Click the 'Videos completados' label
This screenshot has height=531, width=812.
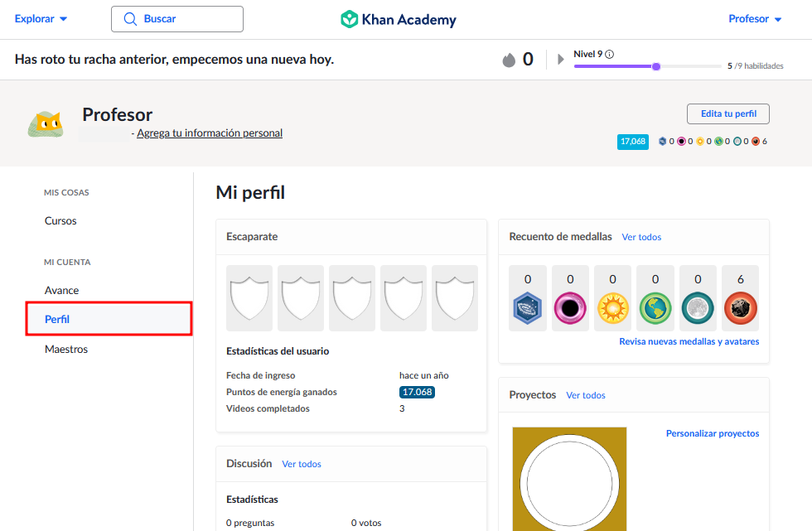pyautogui.click(x=268, y=409)
